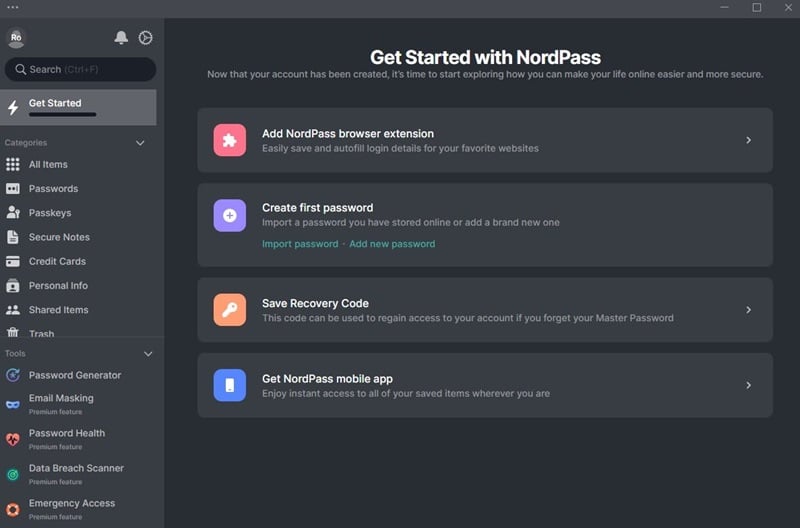Open notifications bell

pos(121,37)
